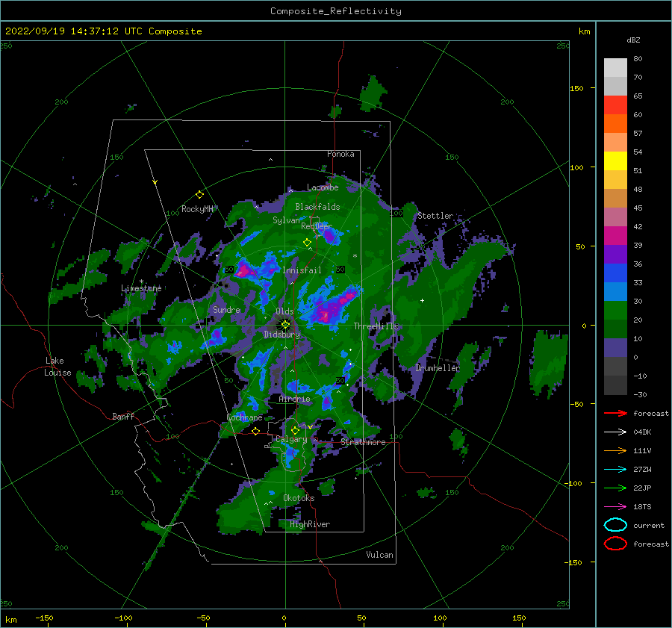Click the RockyMH label
The width and height of the screenshot is (672, 628).
click(x=197, y=209)
